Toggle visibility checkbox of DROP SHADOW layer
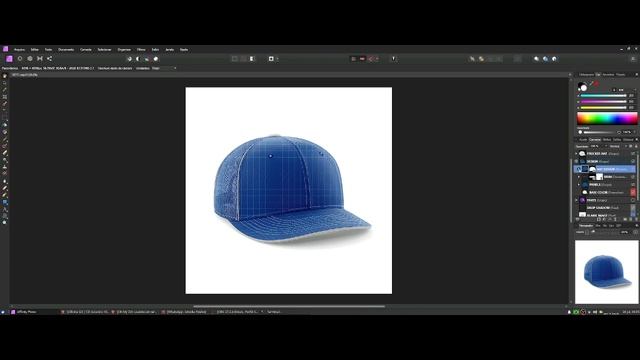 tap(633, 208)
